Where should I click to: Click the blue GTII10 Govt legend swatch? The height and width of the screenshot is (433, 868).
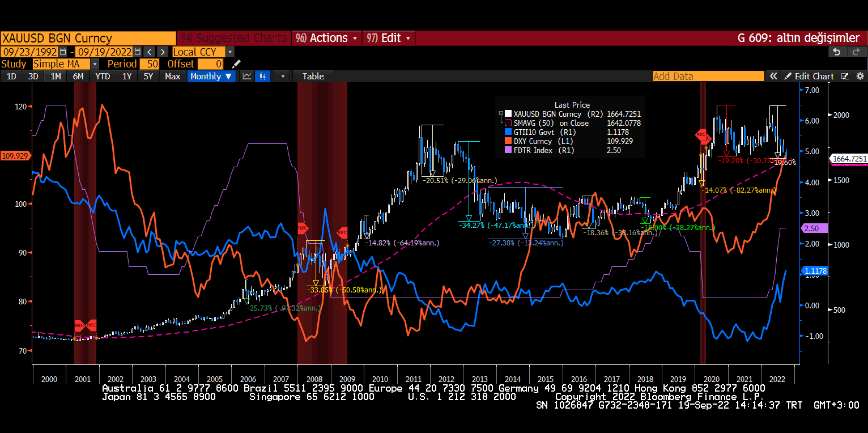(508, 132)
